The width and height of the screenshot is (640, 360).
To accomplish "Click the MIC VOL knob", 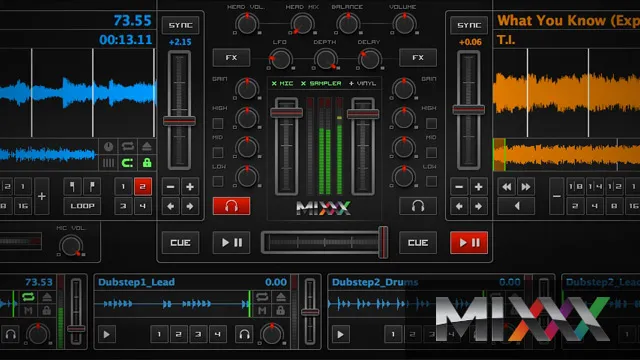I will click(71, 246).
